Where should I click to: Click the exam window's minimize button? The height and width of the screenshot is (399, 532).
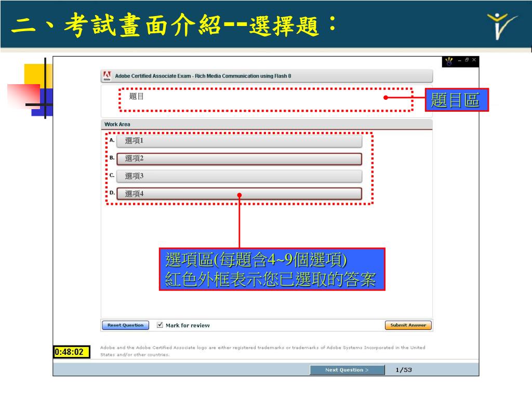(459, 60)
